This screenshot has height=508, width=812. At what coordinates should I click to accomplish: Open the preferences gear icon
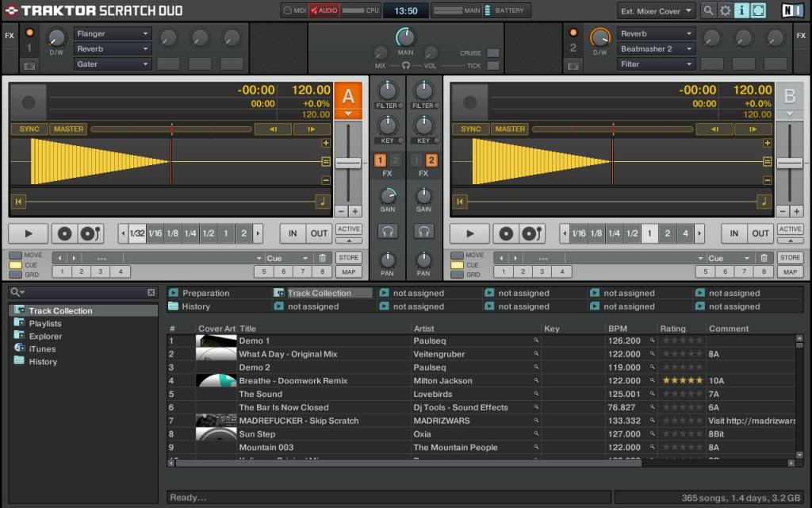point(725,10)
